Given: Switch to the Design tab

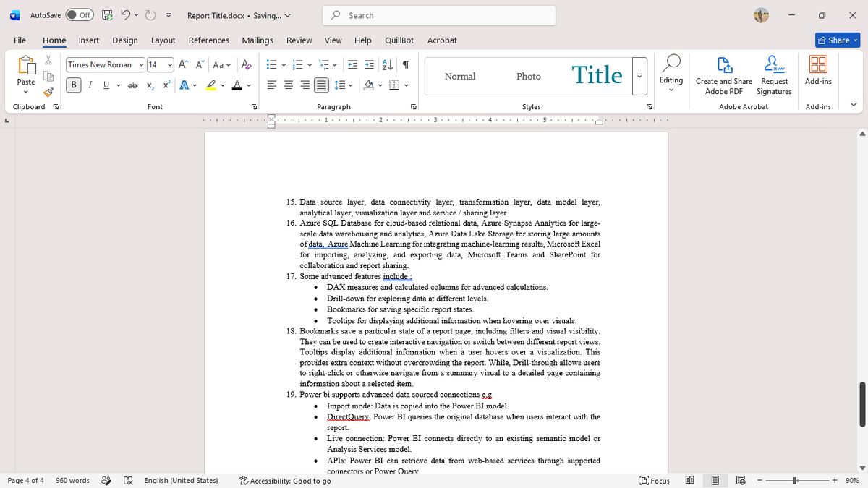Looking at the screenshot, I should [x=125, y=40].
